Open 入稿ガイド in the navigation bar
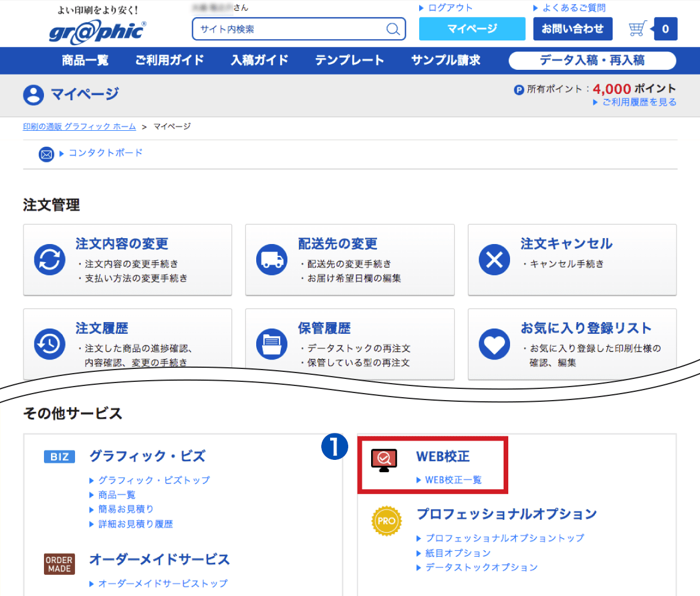The height and width of the screenshot is (596, 700). click(259, 60)
